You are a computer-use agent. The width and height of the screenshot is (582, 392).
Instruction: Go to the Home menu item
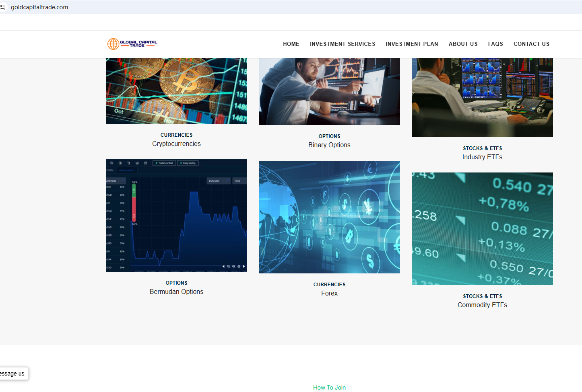click(291, 44)
